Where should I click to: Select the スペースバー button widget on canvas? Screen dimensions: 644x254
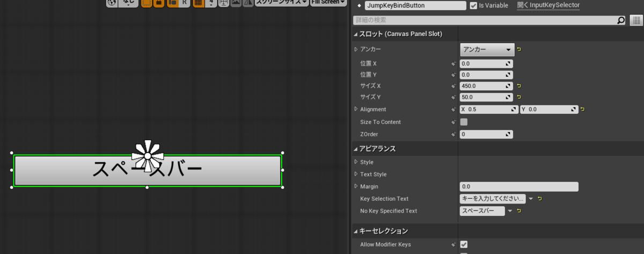pos(147,170)
